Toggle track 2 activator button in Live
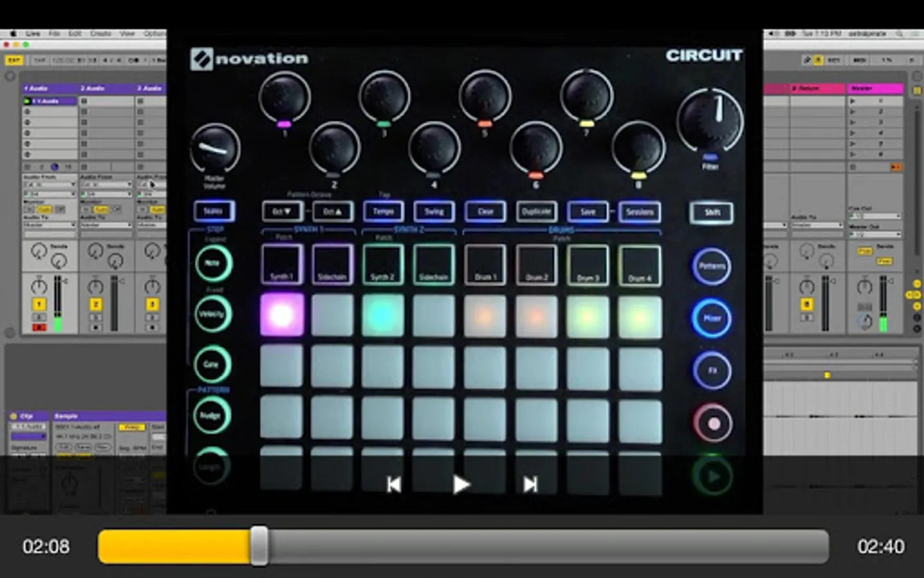Screen dimensions: 924x578 click(x=96, y=304)
